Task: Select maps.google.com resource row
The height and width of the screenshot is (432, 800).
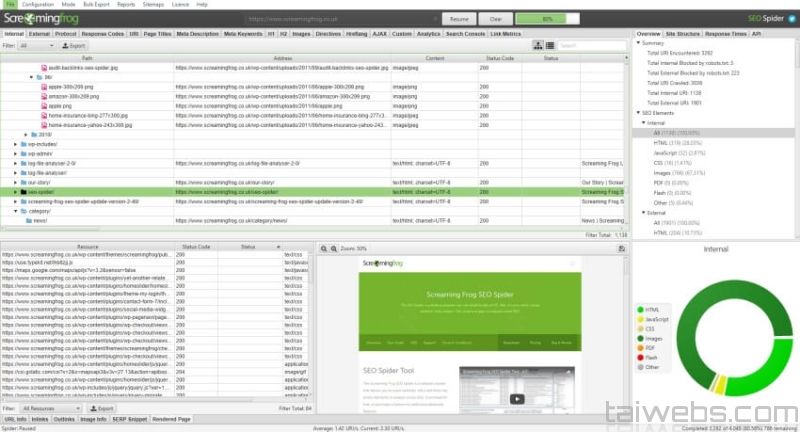Action: point(154,270)
